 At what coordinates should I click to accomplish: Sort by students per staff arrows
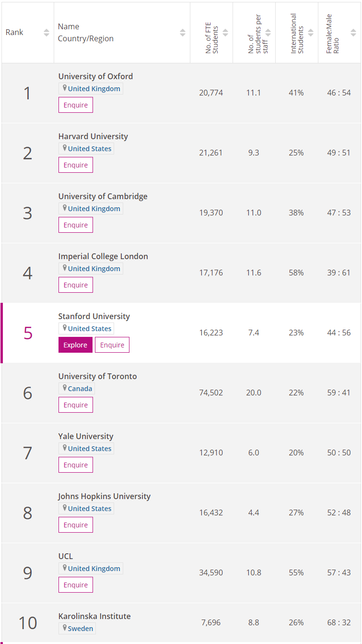coord(268,33)
